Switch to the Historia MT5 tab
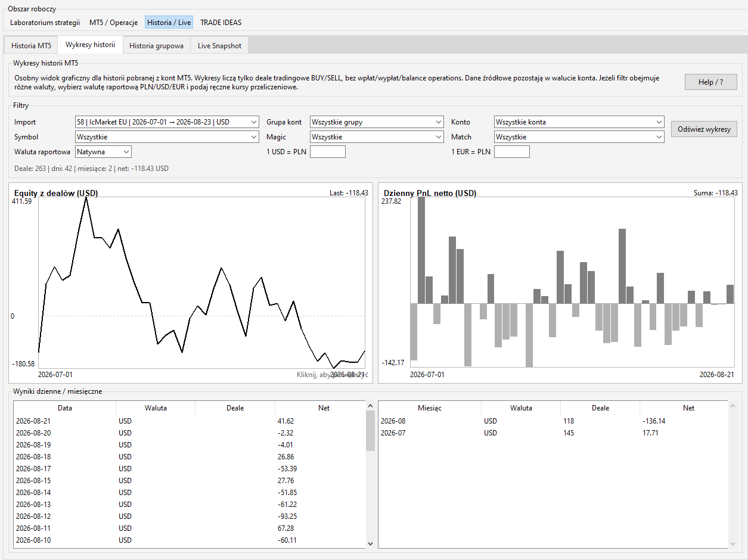 pos(31,45)
